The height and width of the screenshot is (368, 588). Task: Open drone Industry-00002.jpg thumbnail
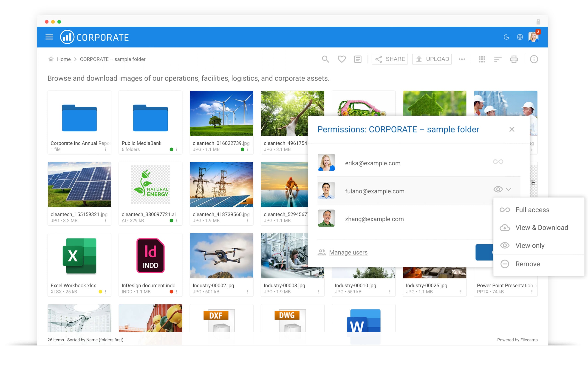point(221,256)
